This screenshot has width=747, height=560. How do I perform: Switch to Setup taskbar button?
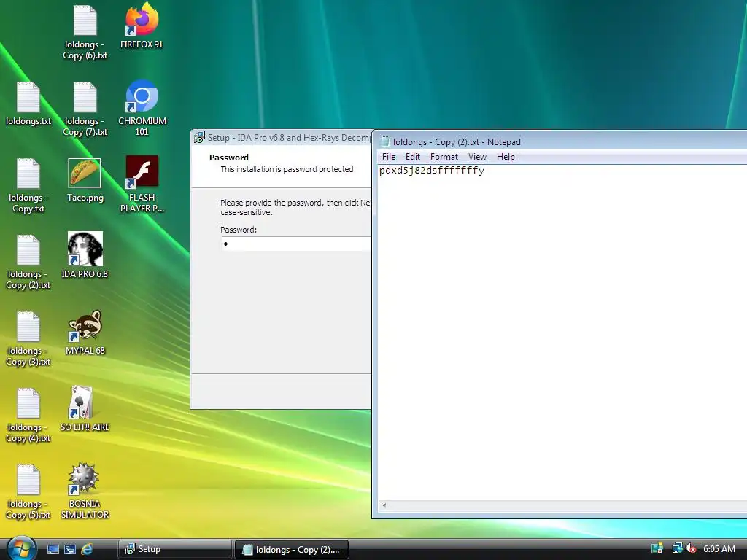174,549
